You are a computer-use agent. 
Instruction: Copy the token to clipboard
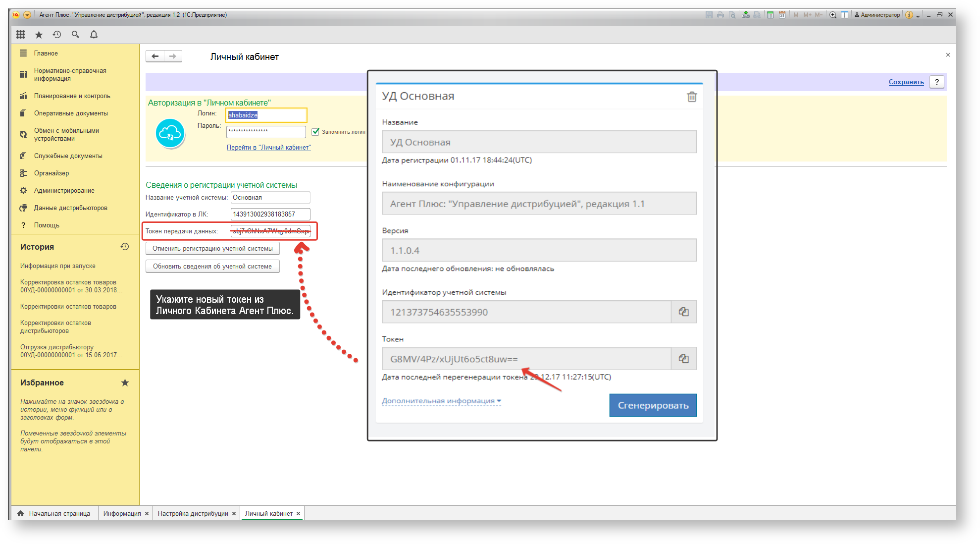coord(684,358)
